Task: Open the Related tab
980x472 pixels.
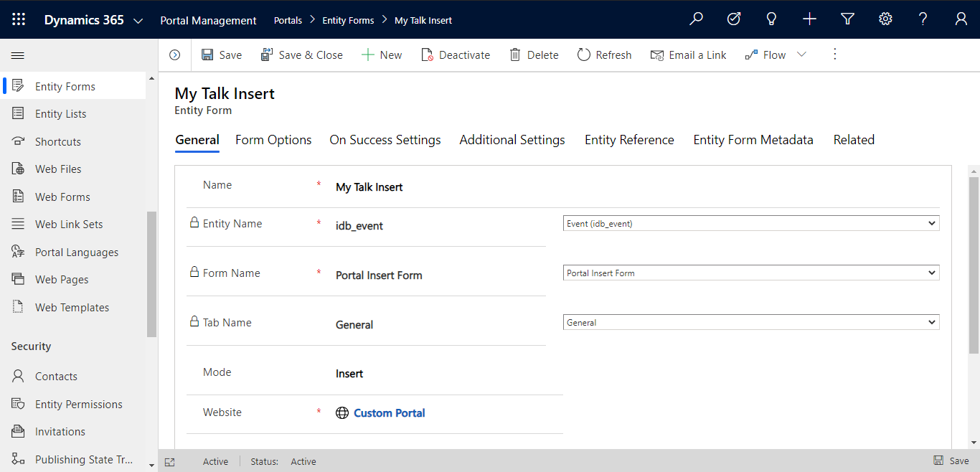Action: pos(854,140)
